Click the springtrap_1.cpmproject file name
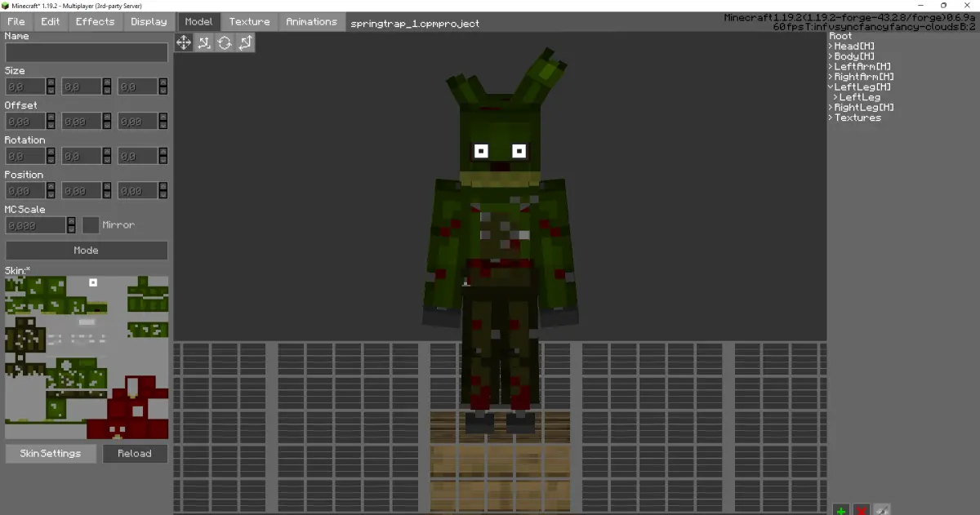 tap(415, 24)
